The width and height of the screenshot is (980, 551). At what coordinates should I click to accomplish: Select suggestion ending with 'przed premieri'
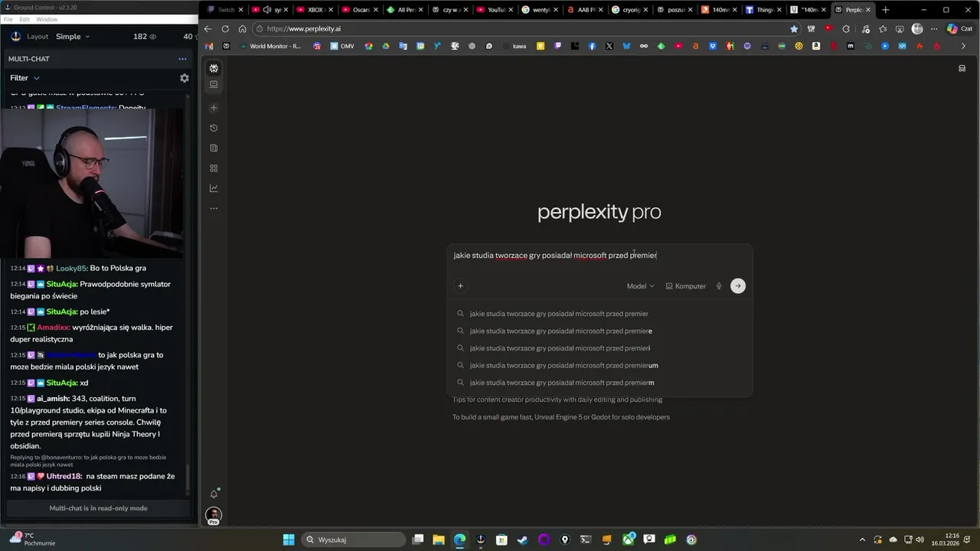pyautogui.click(x=599, y=348)
